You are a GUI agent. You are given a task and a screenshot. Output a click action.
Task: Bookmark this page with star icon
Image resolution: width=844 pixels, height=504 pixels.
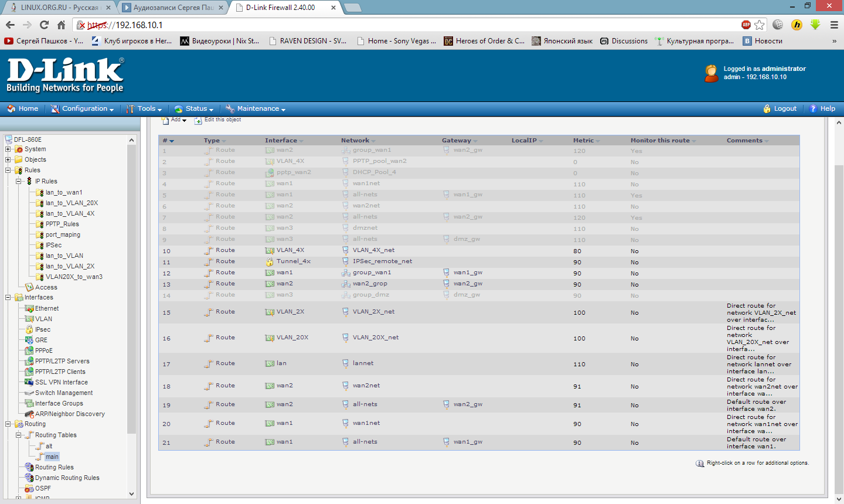point(760,25)
